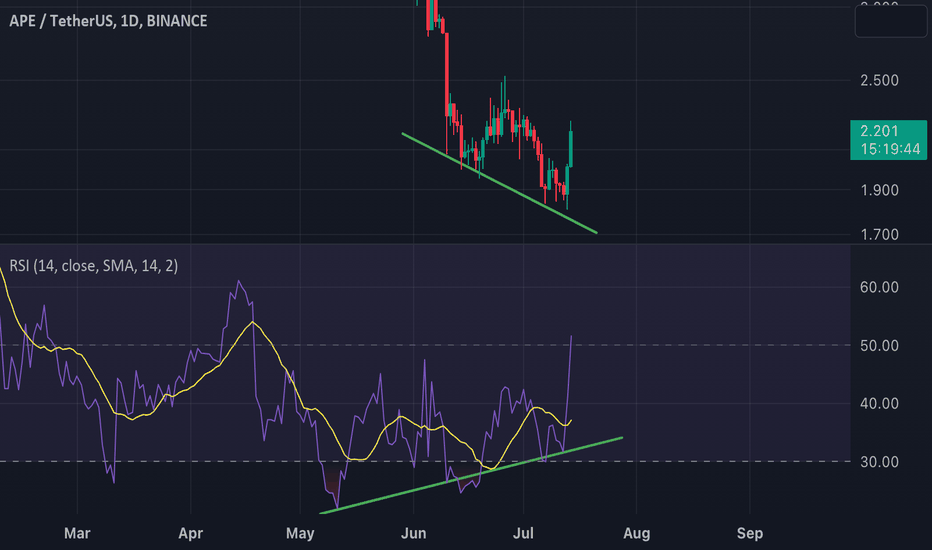Image resolution: width=932 pixels, height=550 pixels.
Task: Select the green trendline under price candles
Action: [x=499, y=183]
